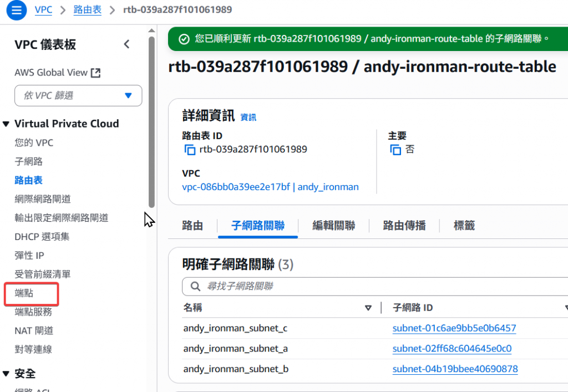This screenshot has height=392, width=568.
Task: Click the 名稱 column header
Action: point(192,308)
